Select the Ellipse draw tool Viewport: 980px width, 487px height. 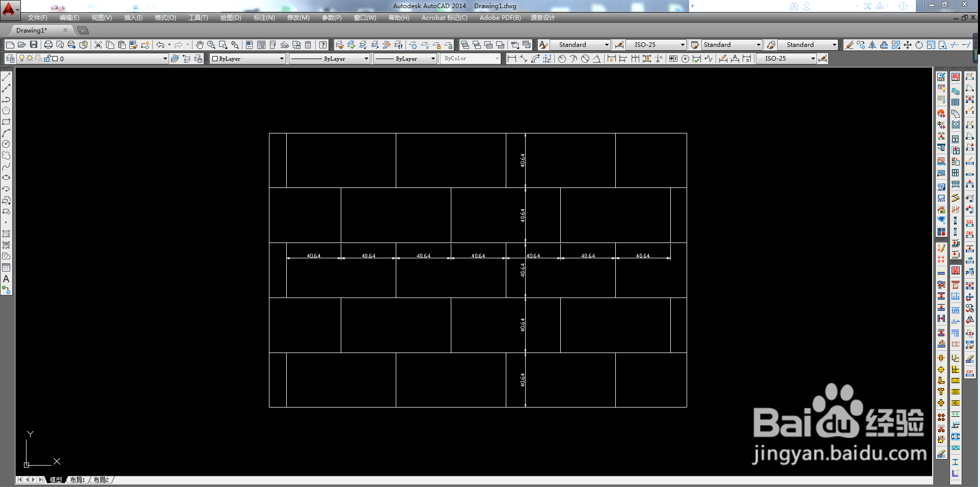(x=6, y=178)
